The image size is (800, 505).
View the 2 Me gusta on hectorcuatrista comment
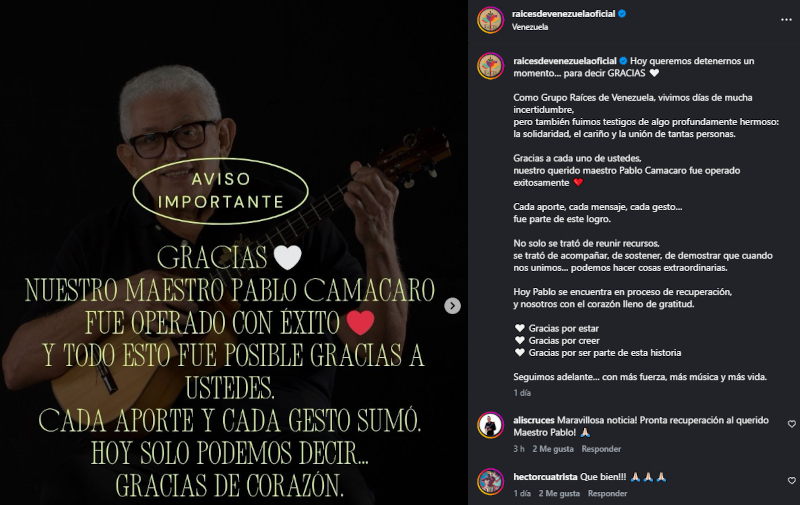pyautogui.click(x=559, y=493)
